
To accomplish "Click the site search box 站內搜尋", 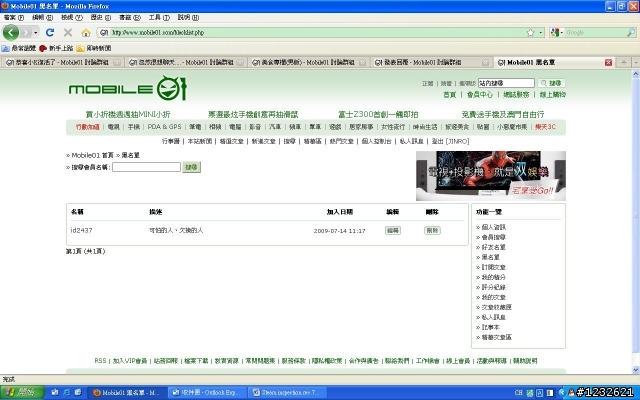I will click(506, 83).
